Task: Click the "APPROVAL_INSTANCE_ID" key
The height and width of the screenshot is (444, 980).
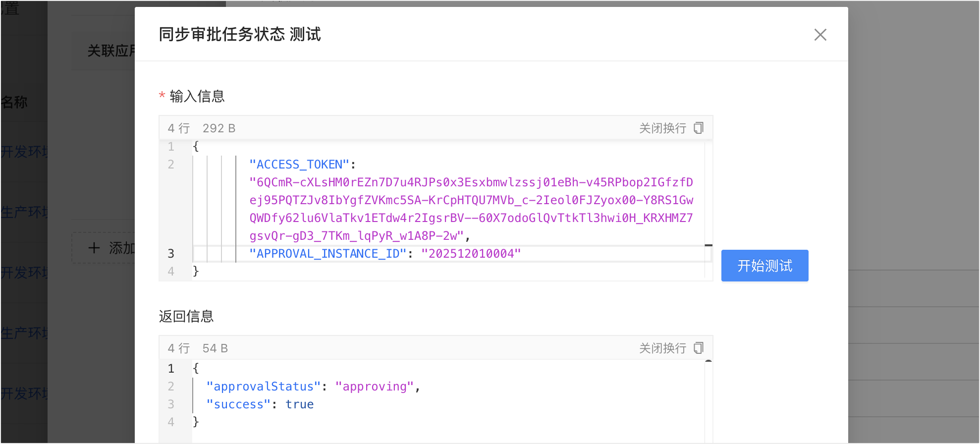Action: [x=327, y=254]
